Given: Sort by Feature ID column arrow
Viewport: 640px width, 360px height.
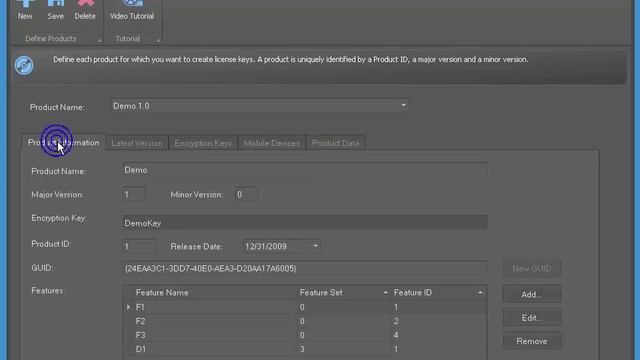Looking at the screenshot, I should 480,293.
